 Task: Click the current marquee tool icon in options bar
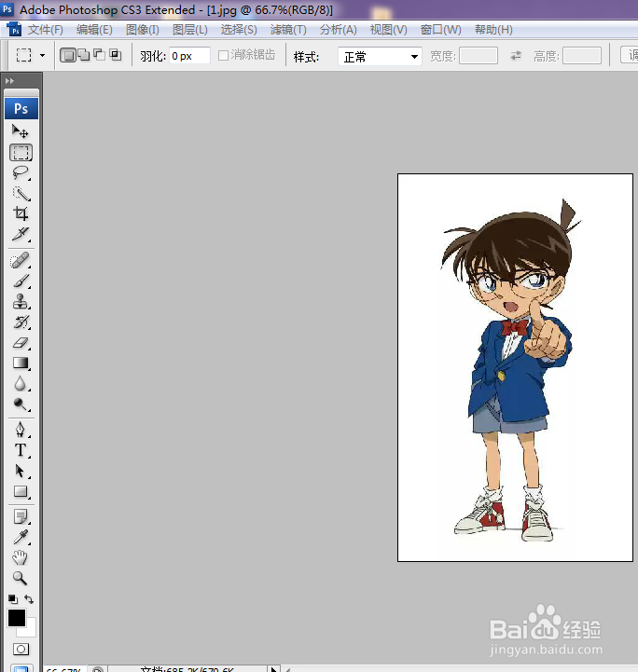tap(23, 55)
